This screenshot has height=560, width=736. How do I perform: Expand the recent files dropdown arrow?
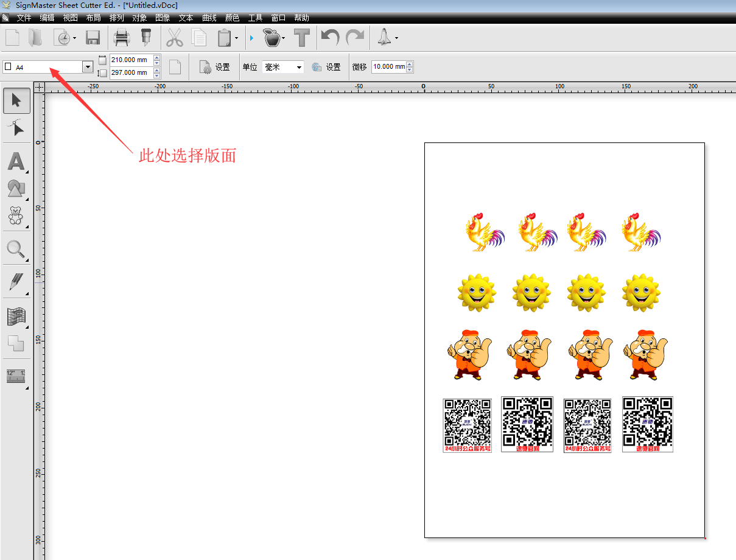point(74,38)
